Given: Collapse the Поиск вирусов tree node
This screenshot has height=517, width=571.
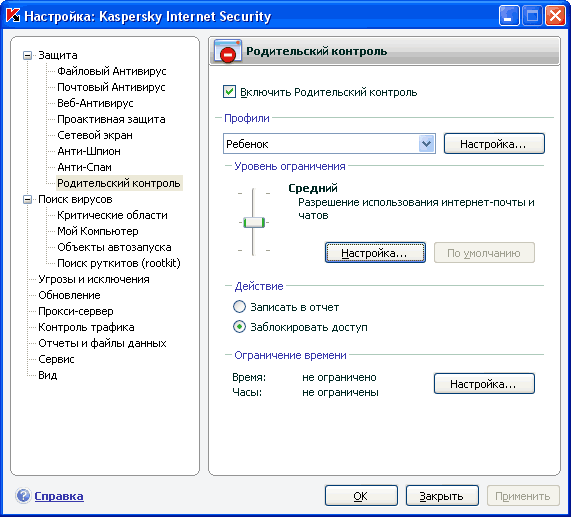Looking at the screenshot, I should [x=27, y=200].
